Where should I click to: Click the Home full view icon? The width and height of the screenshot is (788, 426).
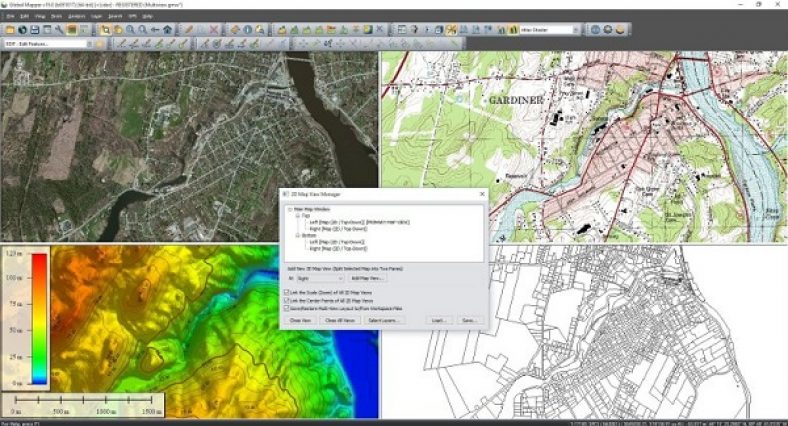pos(168,30)
